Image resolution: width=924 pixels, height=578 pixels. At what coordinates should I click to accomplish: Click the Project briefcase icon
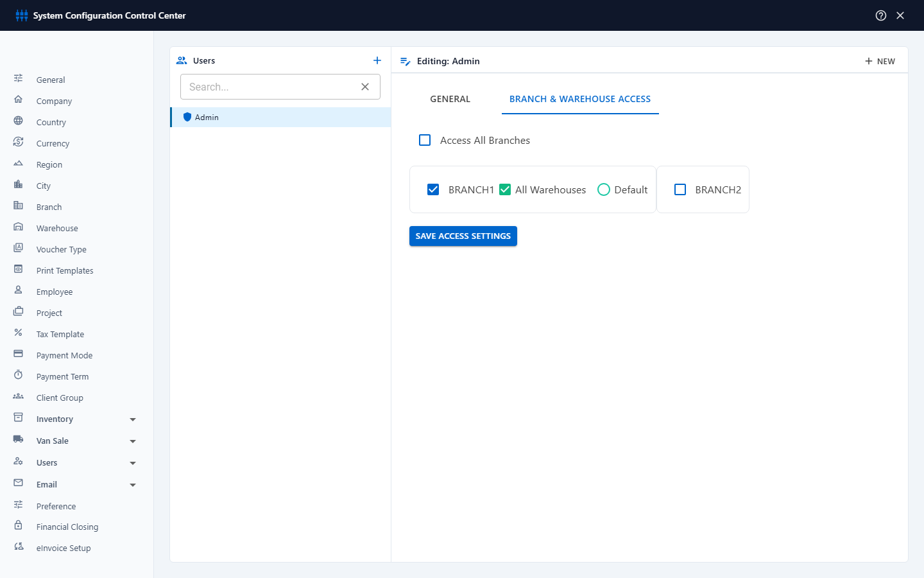point(19,311)
